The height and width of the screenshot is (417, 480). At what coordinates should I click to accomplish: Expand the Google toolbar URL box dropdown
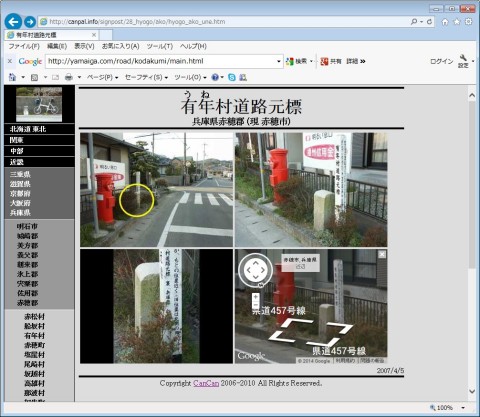click(x=279, y=61)
